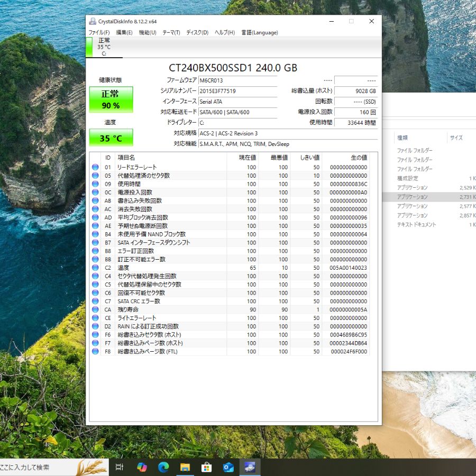Click the blue indicator next to 温度 attribute

pyautogui.click(x=96, y=268)
